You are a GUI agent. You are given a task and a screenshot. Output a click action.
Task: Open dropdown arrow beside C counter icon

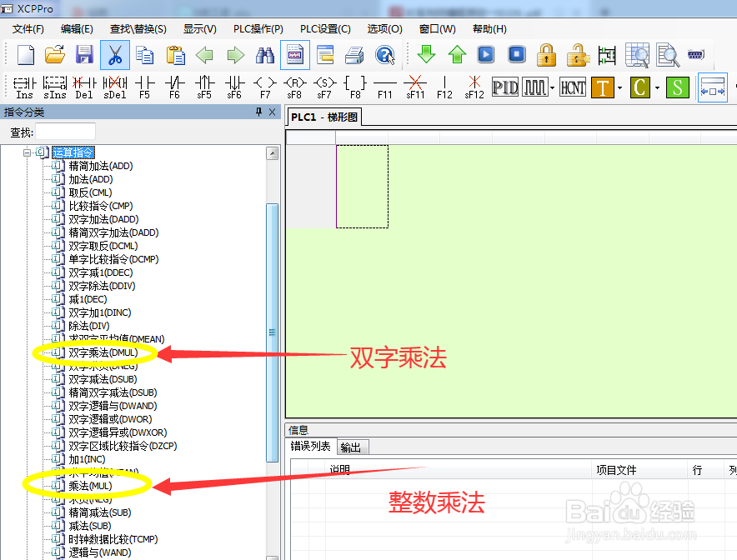(x=657, y=87)
